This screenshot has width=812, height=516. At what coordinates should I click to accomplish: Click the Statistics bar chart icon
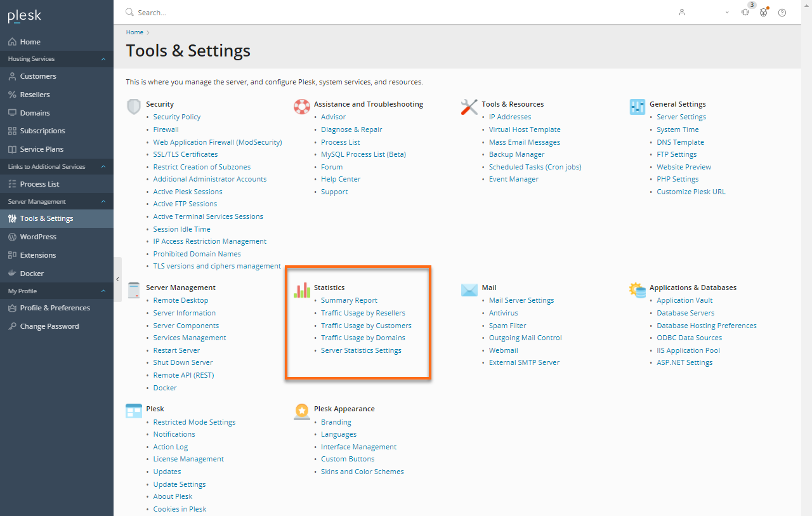(301, 289)
